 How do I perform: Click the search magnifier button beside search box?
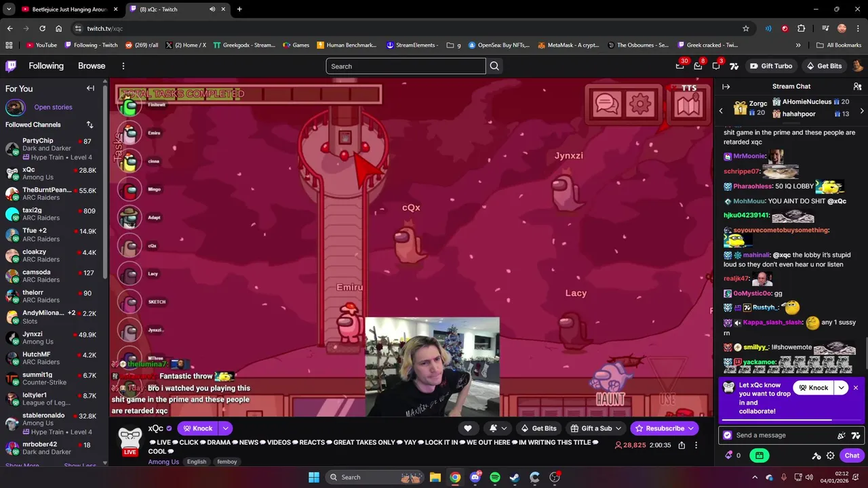(x=494, y=66)
